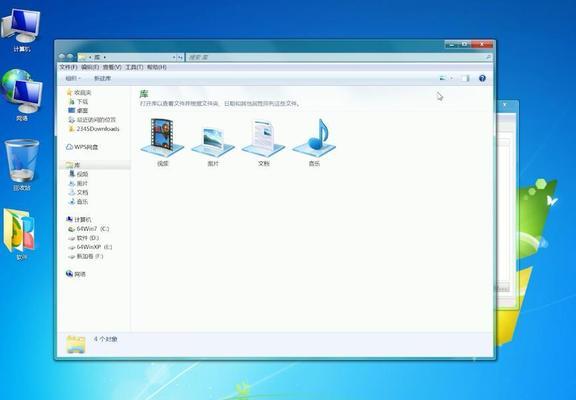Select 音乐 under 库 in the navigation tree

79,202
